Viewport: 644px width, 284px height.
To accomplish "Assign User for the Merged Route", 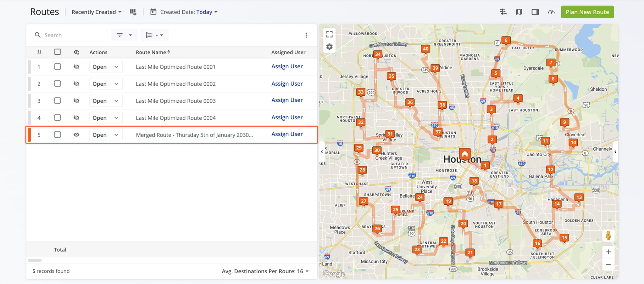I will (x=287, y=134).
